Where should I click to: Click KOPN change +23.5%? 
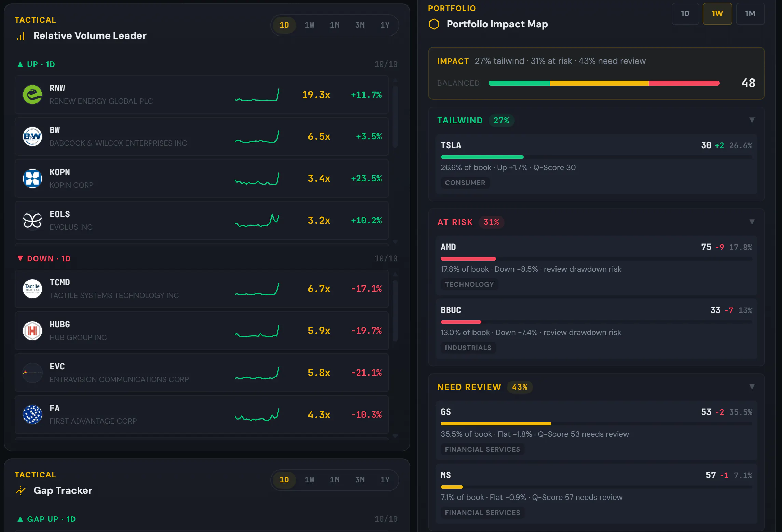coord(366,178)
